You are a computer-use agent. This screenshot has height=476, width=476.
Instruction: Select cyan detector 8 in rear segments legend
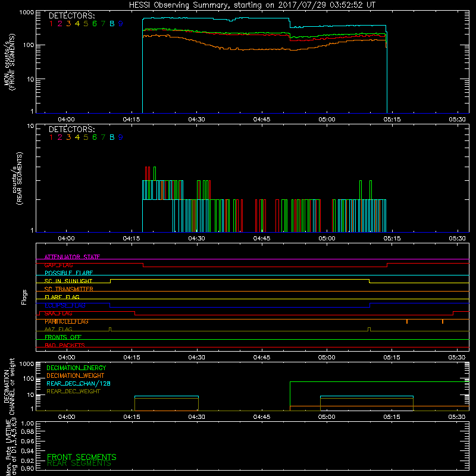[x=112, y=137]
